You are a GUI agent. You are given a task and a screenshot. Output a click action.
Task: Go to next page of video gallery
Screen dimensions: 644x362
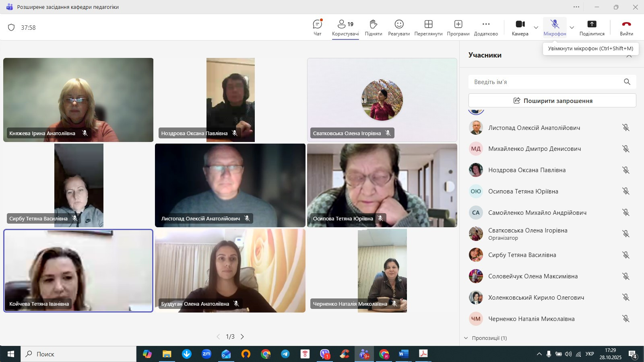(242, 337)
